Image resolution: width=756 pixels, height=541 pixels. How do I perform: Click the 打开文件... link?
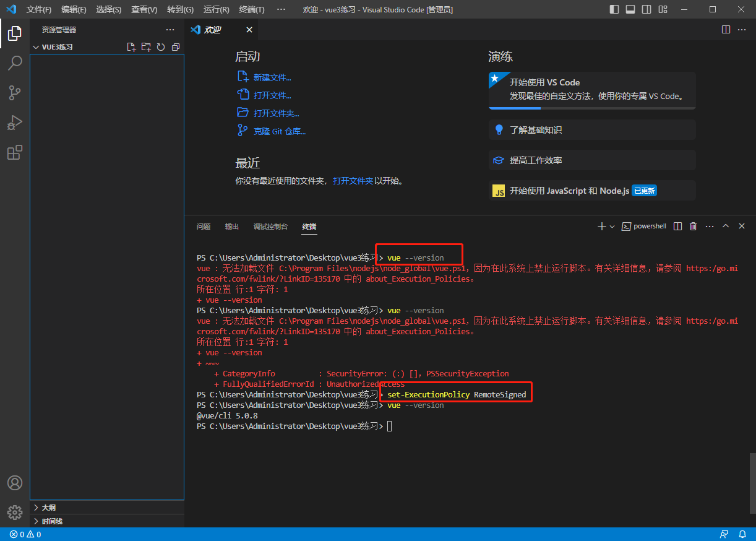[x=272, y=95]
